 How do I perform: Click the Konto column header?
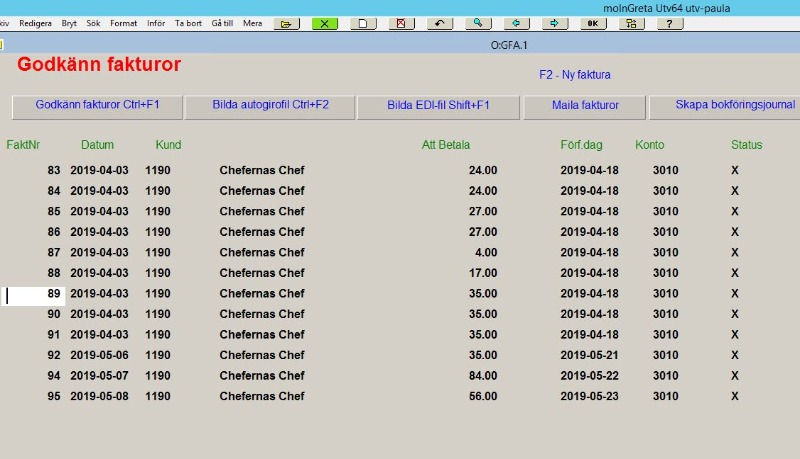point(649,145)
